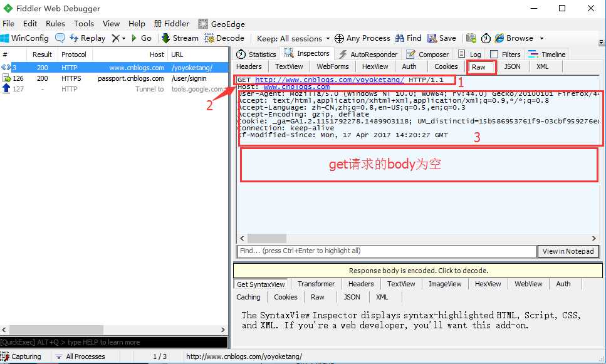The width and height of the screenshot is (606, 364).
Task: Click the session list horizontal scrollbar
Action: (x=113, y=330)
